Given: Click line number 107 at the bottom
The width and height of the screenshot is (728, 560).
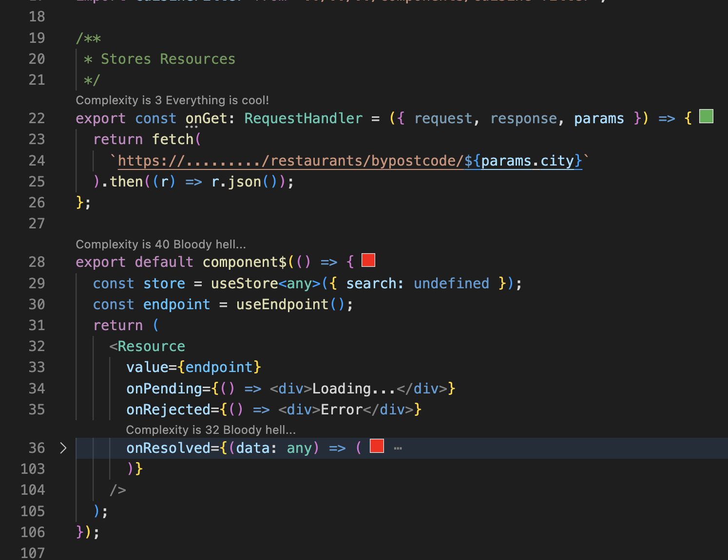Looking at the screenshot, I should coord(32,552).
